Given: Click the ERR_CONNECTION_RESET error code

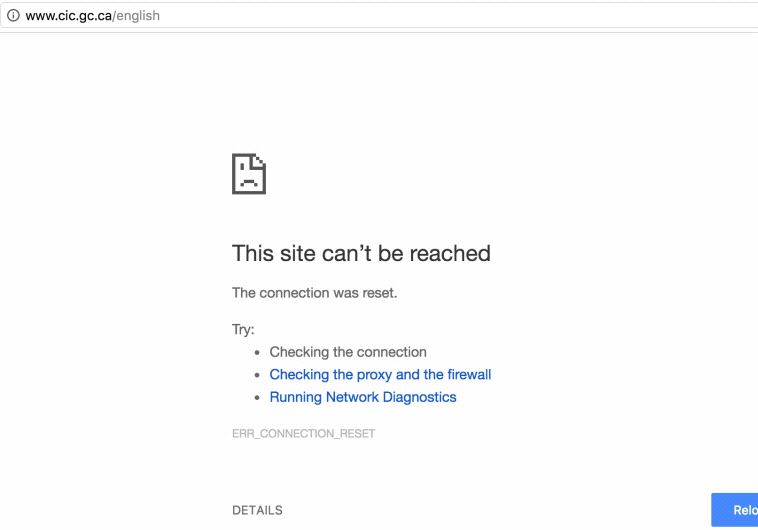Looking at the screenshot, I should [x=303, y=434].
